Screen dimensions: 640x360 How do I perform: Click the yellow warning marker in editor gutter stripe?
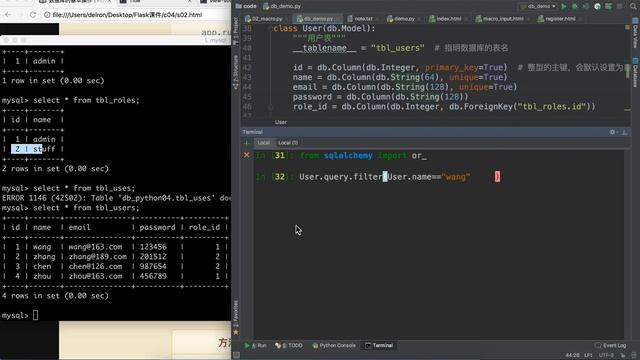click(x=627, y=27)
